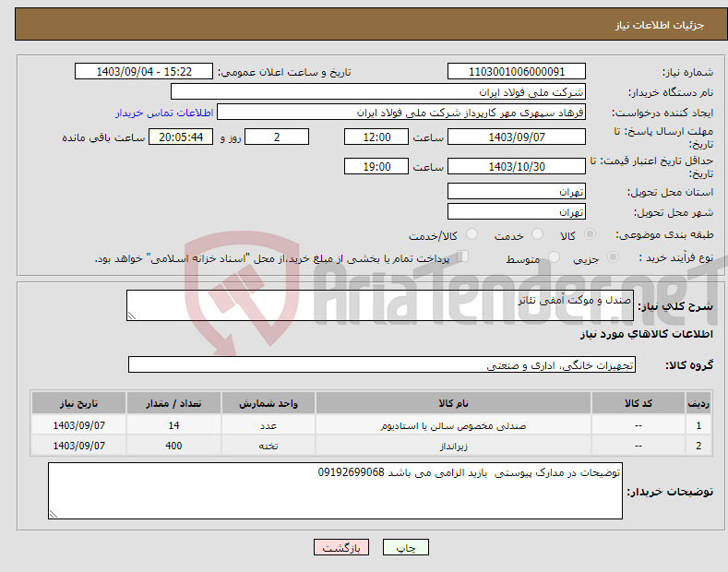Click item name زیرانداز in row 2
This screenshot has width=728, height=572.
(x=454, y=447)
